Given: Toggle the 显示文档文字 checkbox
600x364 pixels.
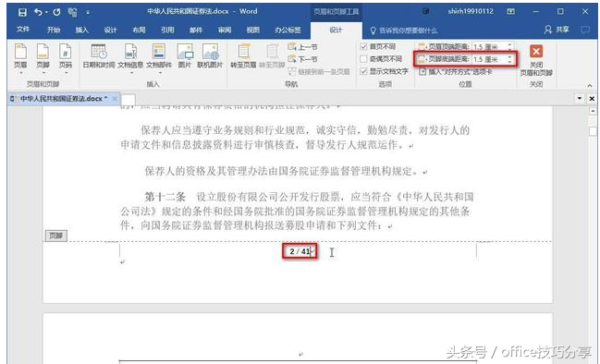Looking at the screenshot, I should click(363, 71).
